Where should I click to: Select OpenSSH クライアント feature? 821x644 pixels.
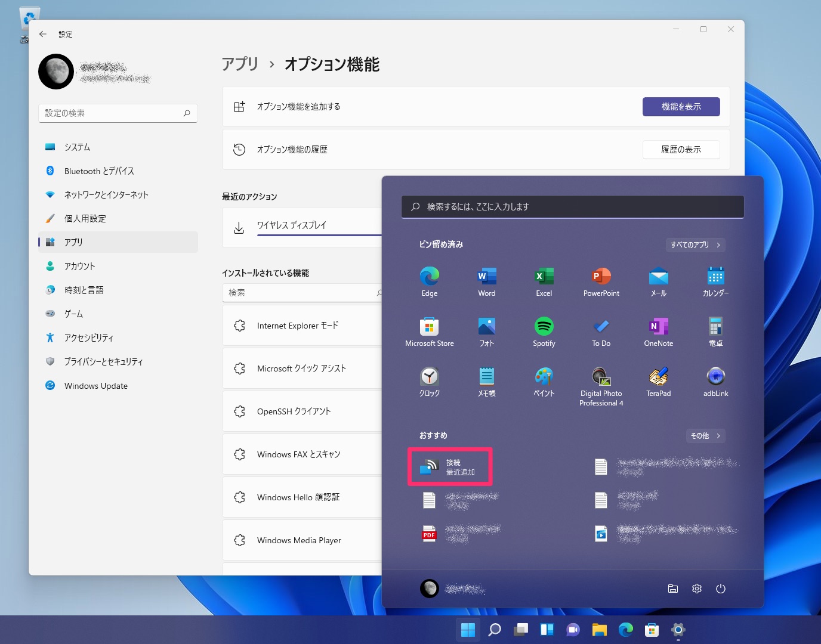303,411
